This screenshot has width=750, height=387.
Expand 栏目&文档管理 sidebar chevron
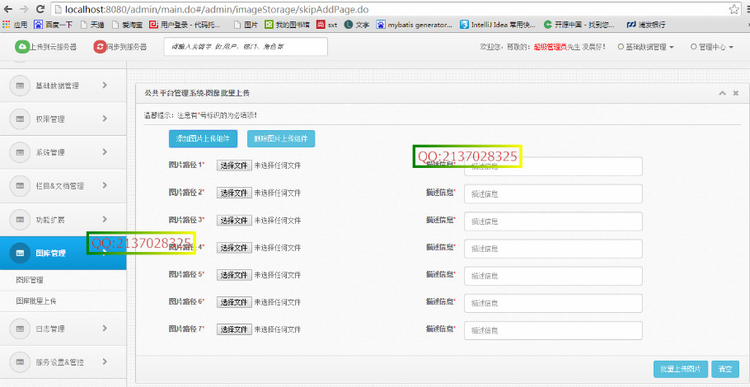click(x=105, y=185)
